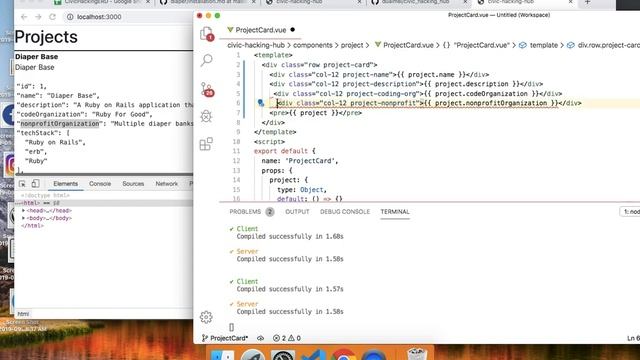Click the html breadcrumb at DevTools bottom
The image size is (640, 360).
(x=23, y=314)
